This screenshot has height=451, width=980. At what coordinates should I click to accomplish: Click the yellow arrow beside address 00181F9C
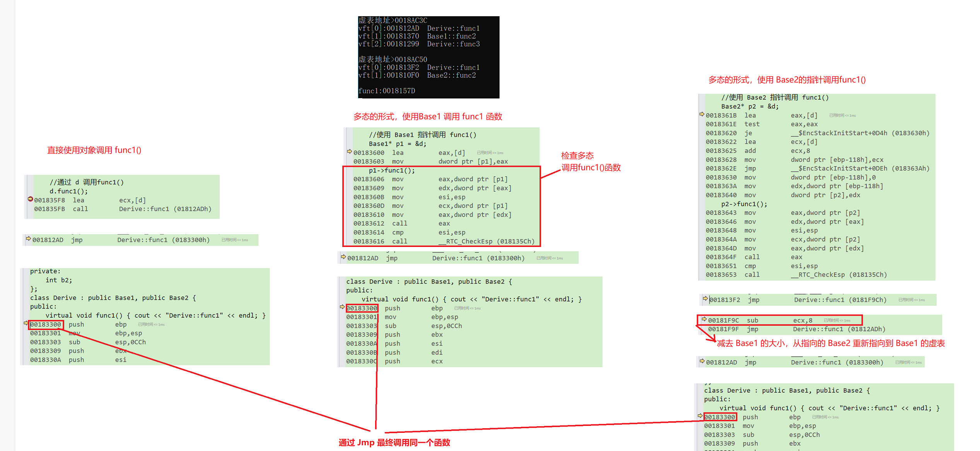pyautogui.click(x=704, y=319)
